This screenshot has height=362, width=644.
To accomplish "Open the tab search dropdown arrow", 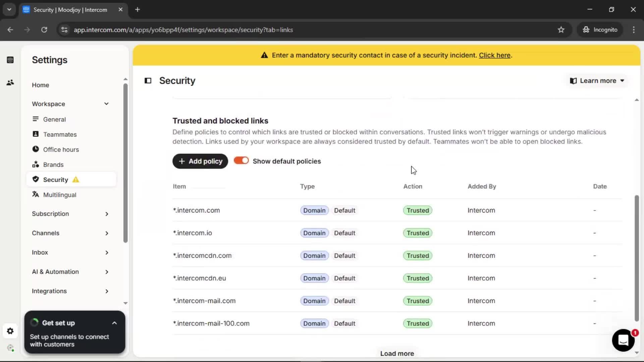I will tap(9, 10).
